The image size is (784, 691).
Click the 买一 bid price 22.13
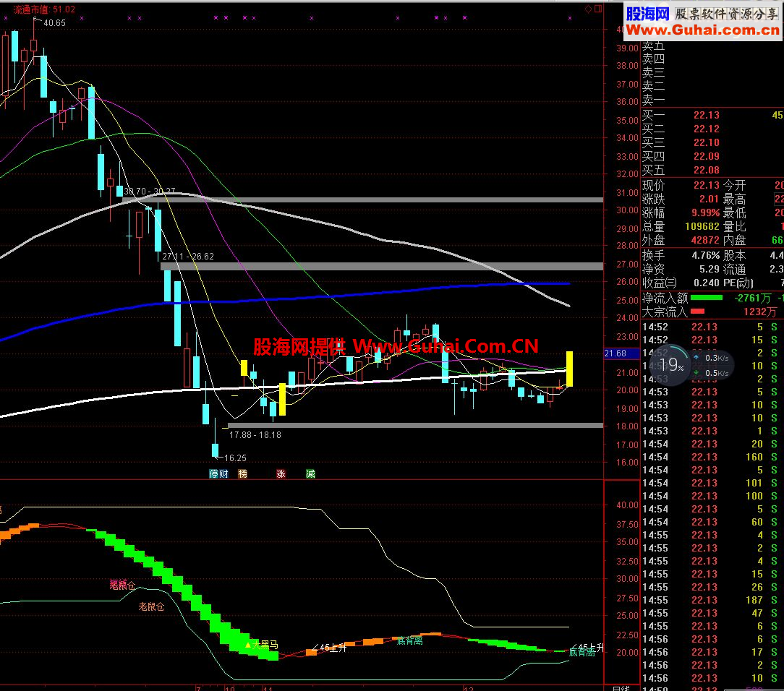(706, 116)
